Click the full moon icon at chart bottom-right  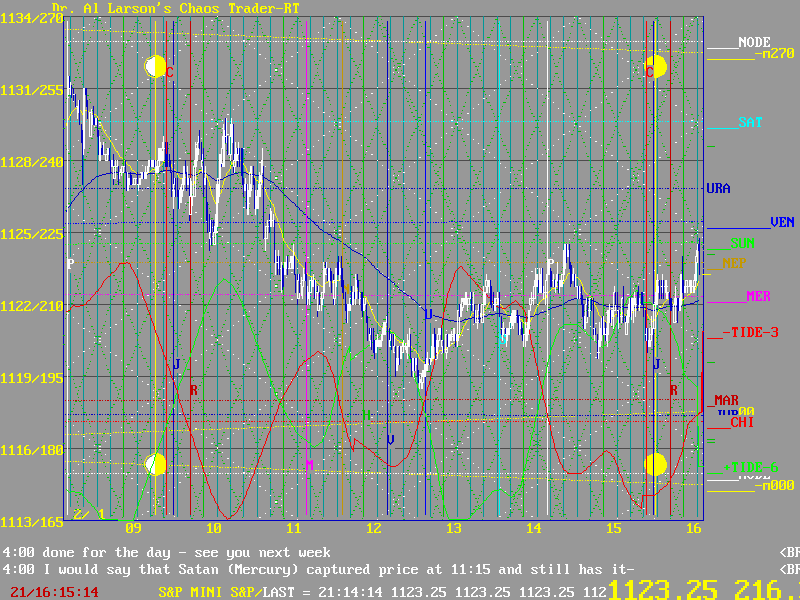tap(655, 464)
